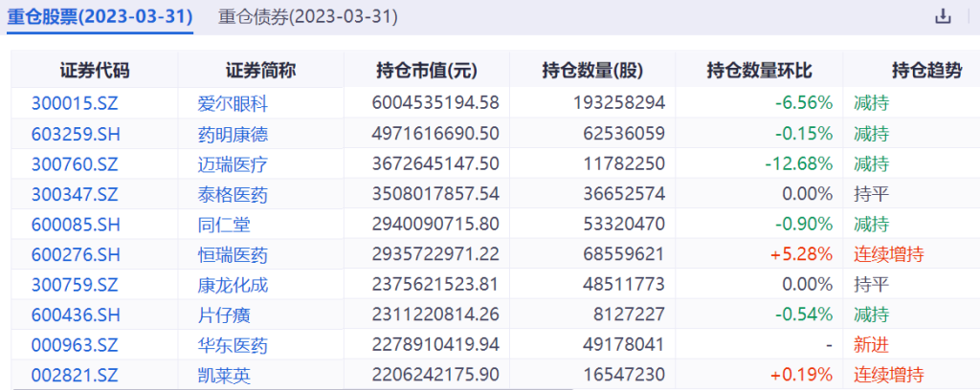Sort by 持仓数量(股) column header
980x390 pixels.
(592, 71)
